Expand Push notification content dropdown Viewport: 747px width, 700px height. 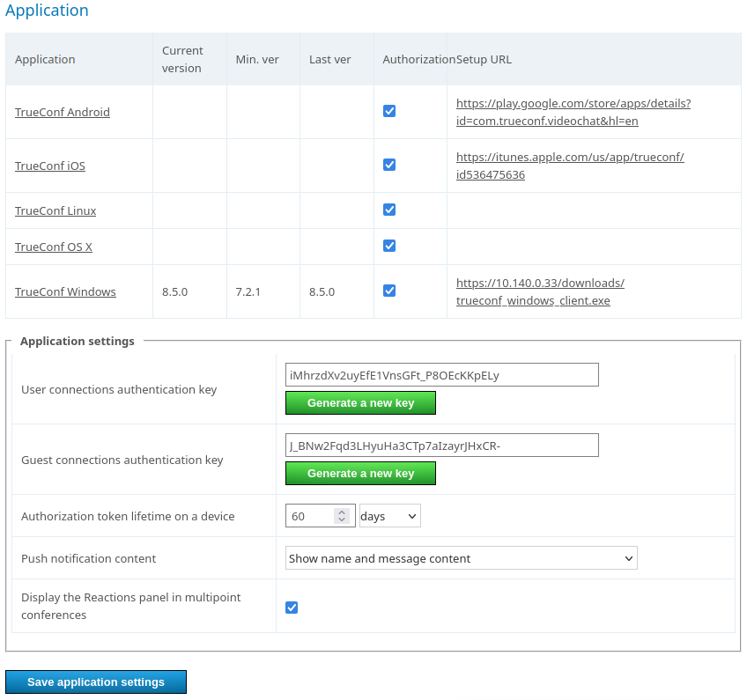[x=461, y=558]
